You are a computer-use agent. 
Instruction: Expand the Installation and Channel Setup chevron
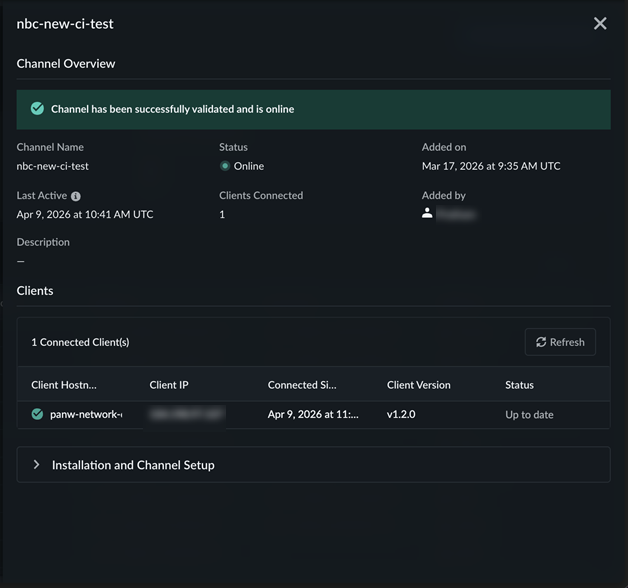[37, 465]
